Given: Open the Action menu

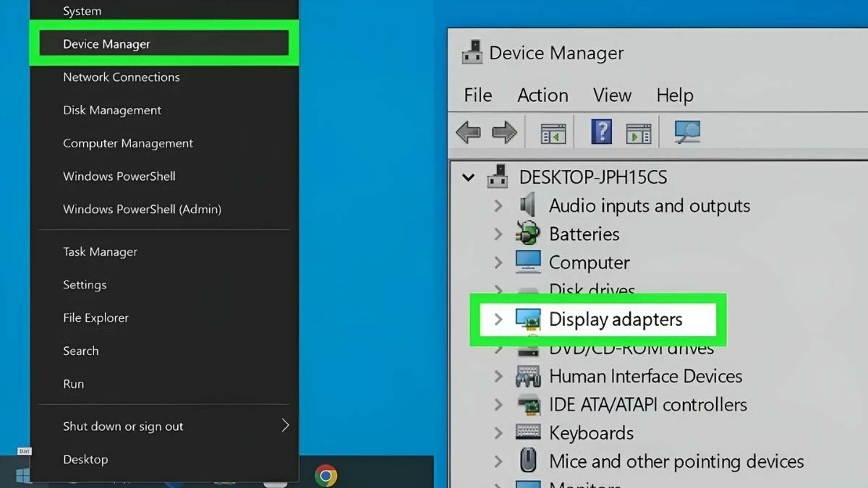Looking at the screenshot, I should (x=542, y=95).
